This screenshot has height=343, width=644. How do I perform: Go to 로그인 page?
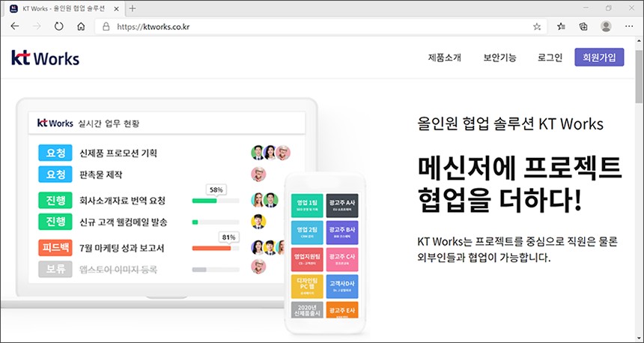550,58
